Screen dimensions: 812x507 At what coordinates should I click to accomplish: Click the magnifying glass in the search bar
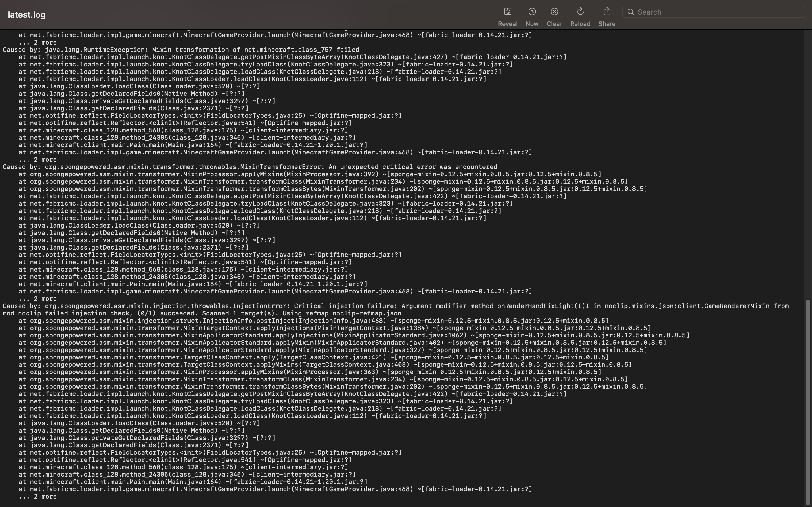(631, 12)
